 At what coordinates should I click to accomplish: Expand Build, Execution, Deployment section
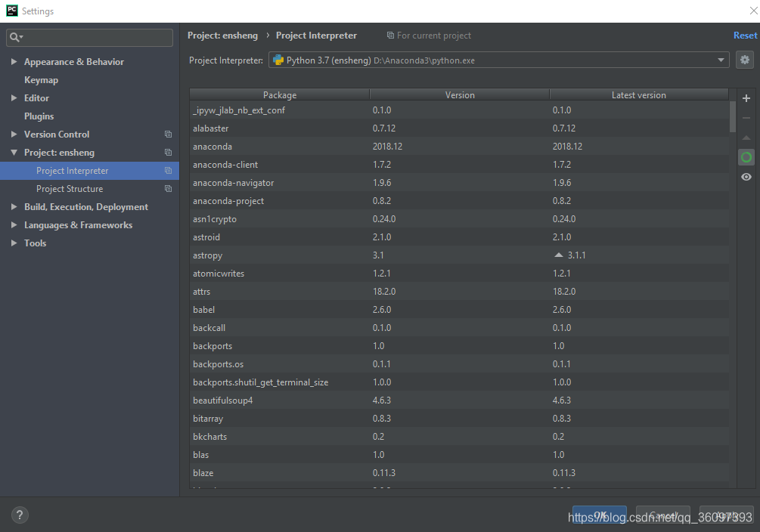point(14,207)
